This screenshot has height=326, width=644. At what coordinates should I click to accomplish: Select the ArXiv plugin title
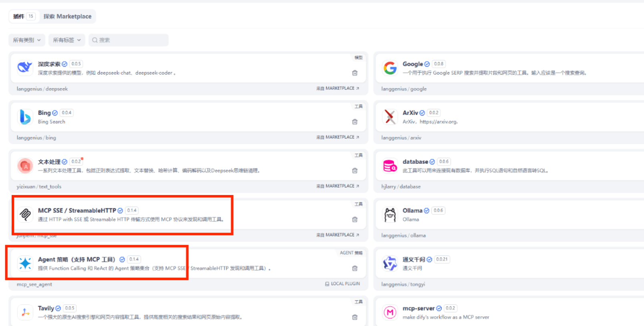coord(410,113)
